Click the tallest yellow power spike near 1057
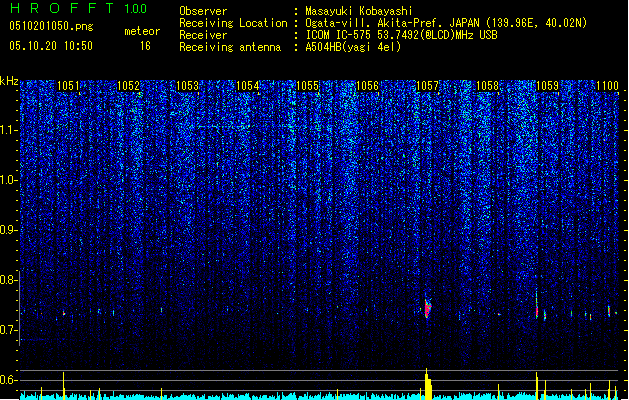629x400 pixels. pos(428,384)
